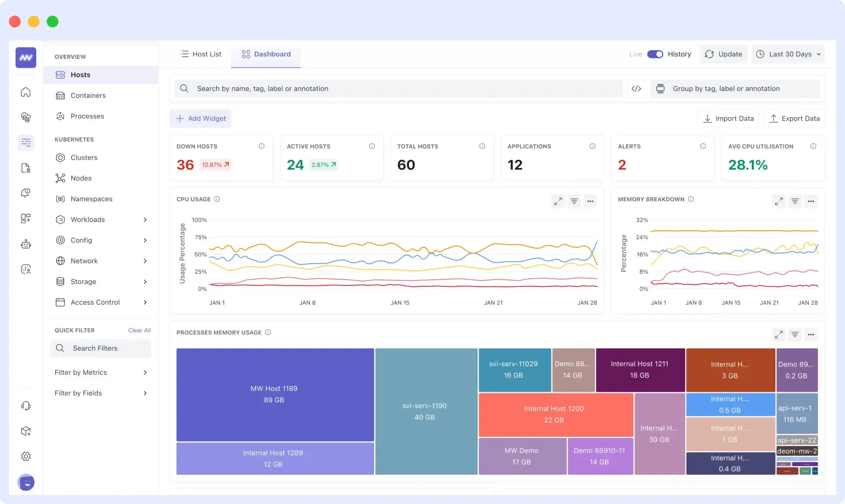845x504 pixels.
Task: Open the filter icon on Memory Breakdown widget
Action: coord(795,201)
